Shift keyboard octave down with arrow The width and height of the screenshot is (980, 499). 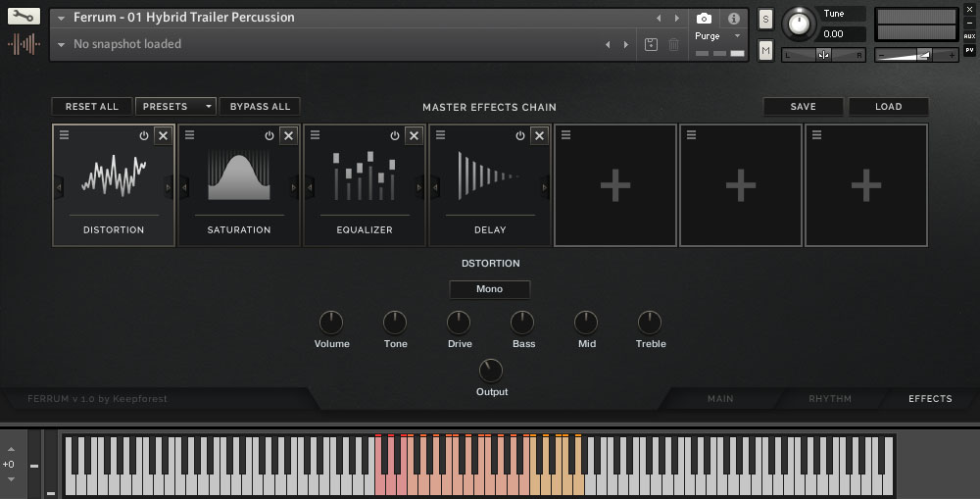click(x=11, y=479)
